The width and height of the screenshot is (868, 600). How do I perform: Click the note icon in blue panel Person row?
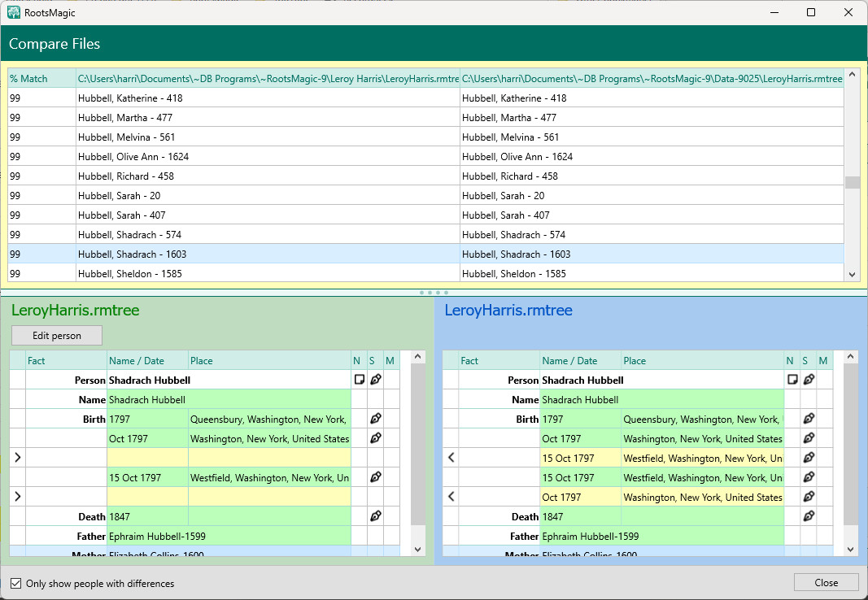tap(792, 380)
